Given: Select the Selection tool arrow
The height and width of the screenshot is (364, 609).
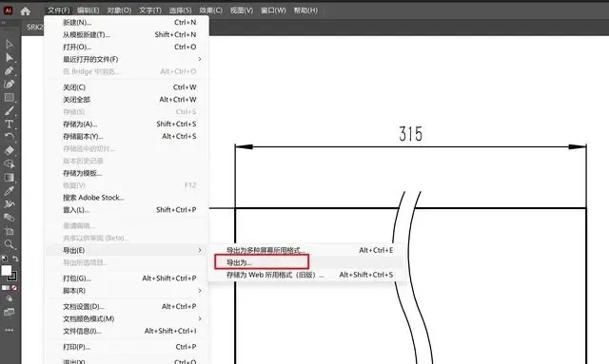Looking at the screenshot, I should 9,44.
